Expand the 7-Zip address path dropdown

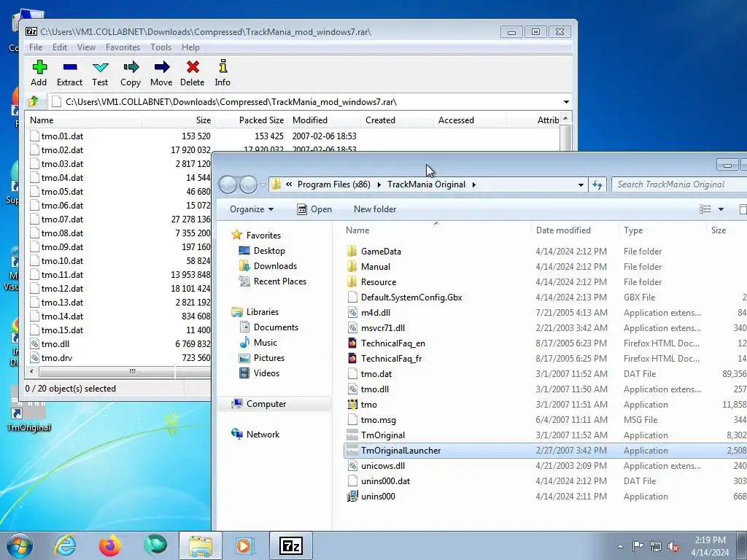pos(566,102)
